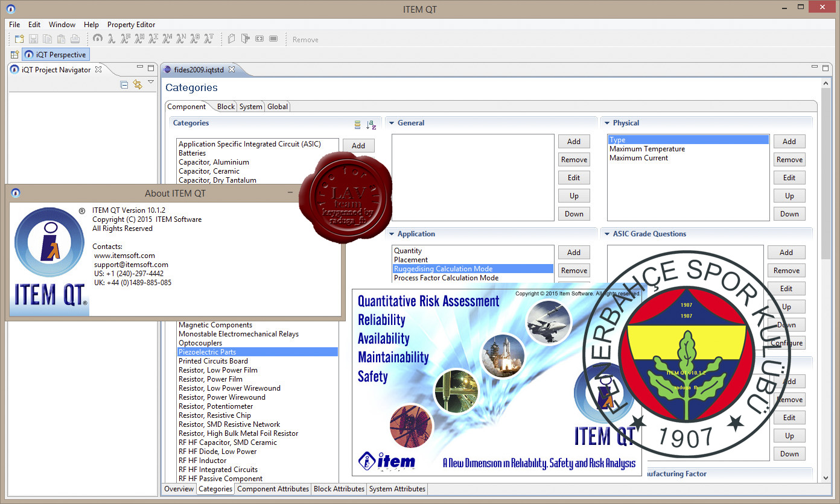Click the gauge dial toolbar icon
The image size is (840, 504).
(x=98, y=39)
